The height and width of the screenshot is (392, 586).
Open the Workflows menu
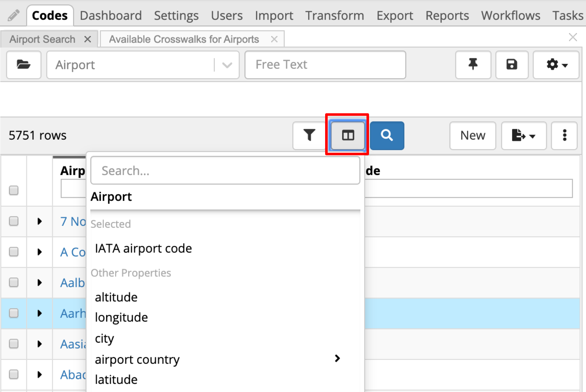click(x=510, y=15)
